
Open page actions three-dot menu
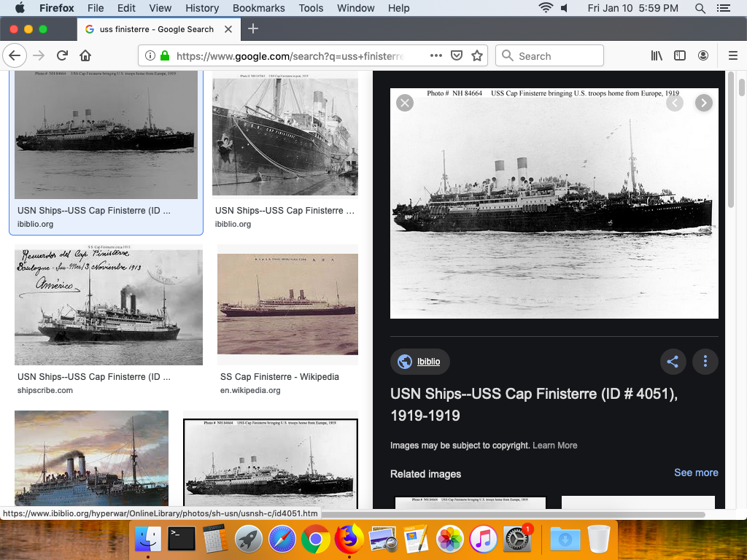coord(436,56)
